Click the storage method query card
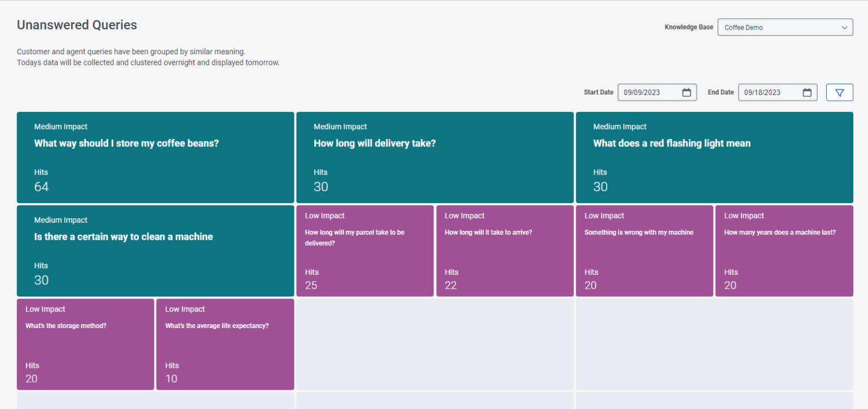The width and height of the screenshot is (868, 409). [x=85, y=344]
